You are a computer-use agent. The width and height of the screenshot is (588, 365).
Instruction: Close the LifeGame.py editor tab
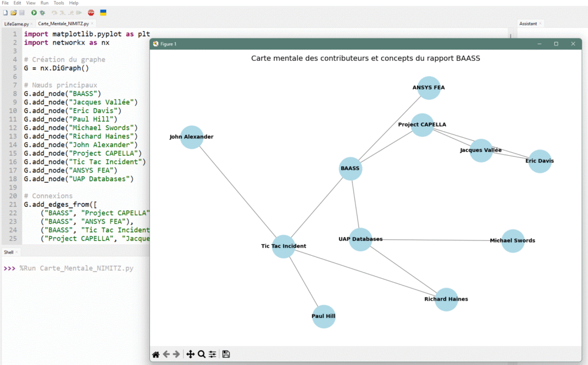click(32, 24)
